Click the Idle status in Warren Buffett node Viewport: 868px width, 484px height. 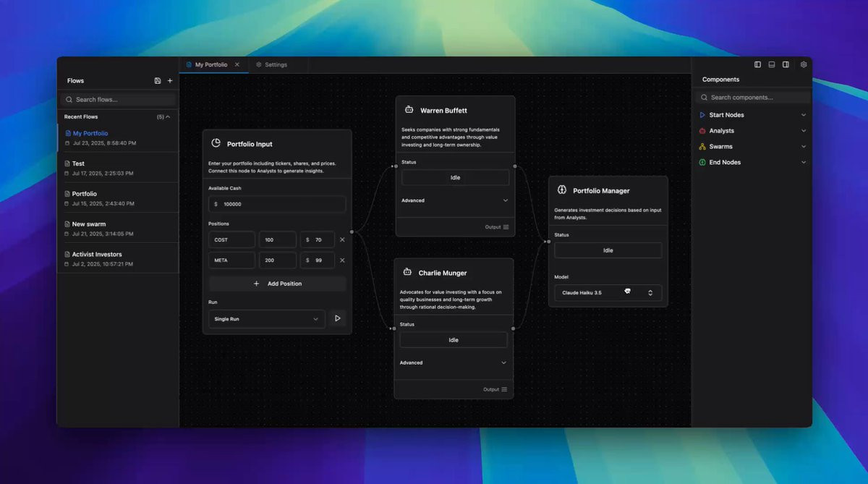pos(455,177)
